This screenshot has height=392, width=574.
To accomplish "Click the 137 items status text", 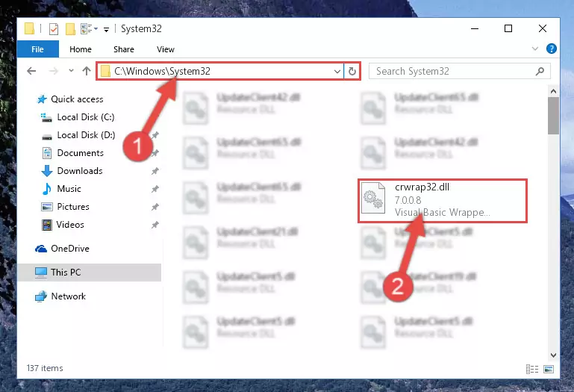I will (45, 368).
